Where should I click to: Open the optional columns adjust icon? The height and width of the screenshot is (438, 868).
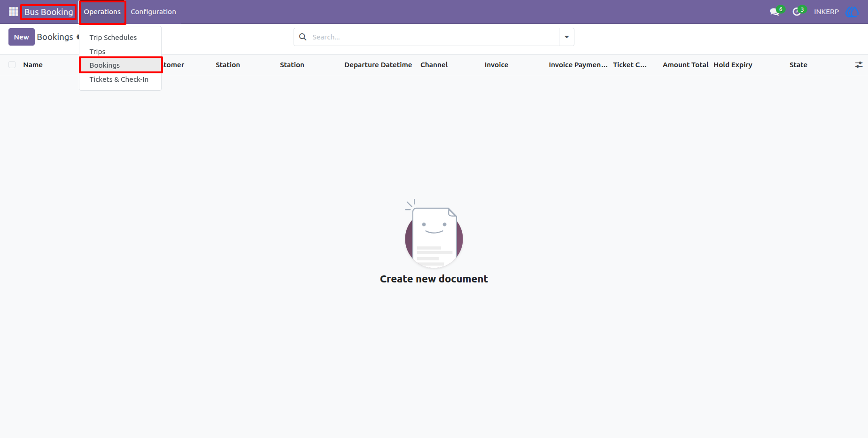pos(859,65)
